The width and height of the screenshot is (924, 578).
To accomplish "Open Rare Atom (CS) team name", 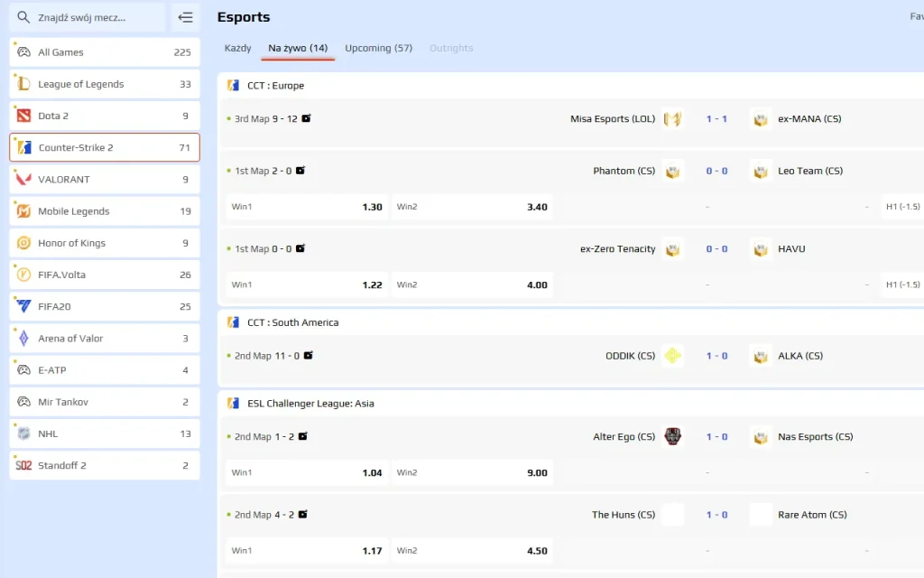I will point(812,514).
